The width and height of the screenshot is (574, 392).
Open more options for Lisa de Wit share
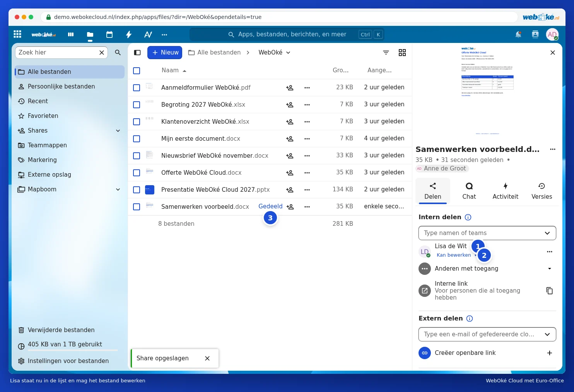550,252
